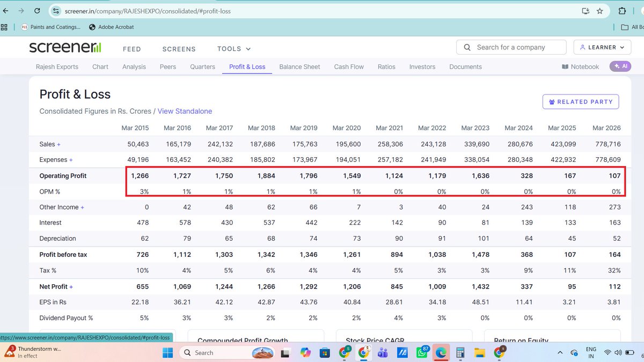Click the Mar 2026 column header
This screenshot has height=362, width=644.
pos(606,128)
